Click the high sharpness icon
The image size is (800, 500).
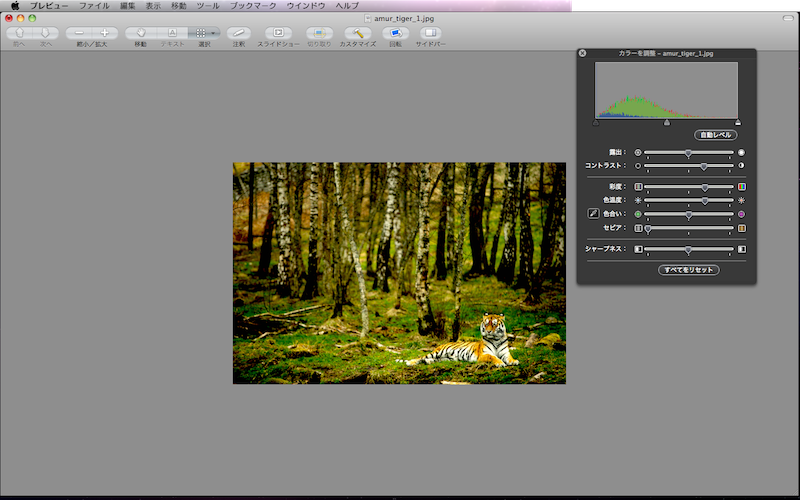(742, 249)
